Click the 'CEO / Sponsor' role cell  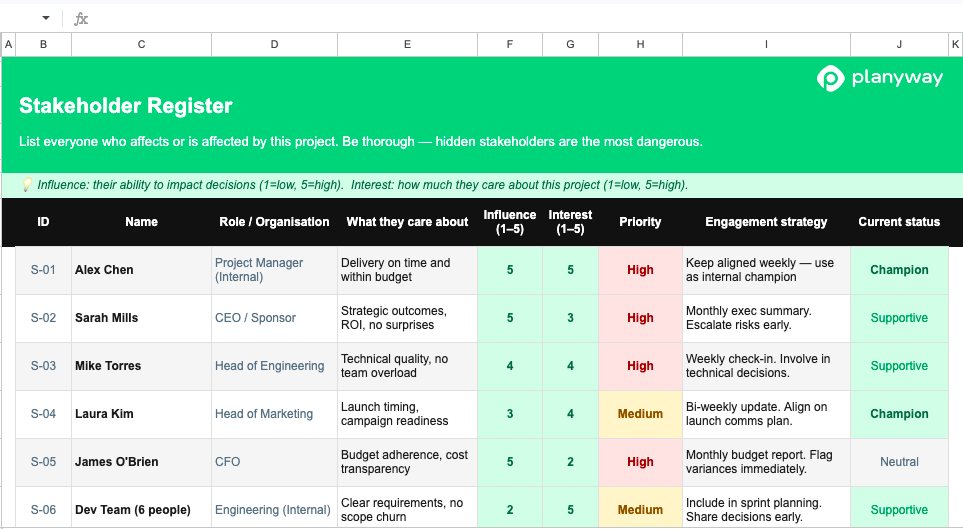pyautogui.click(x=275, y=318)
